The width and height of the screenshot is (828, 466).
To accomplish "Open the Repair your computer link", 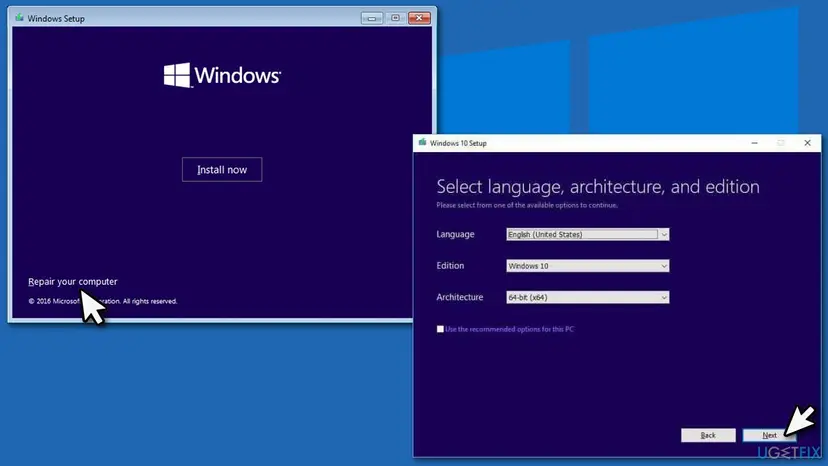I will tap(73, 282).
